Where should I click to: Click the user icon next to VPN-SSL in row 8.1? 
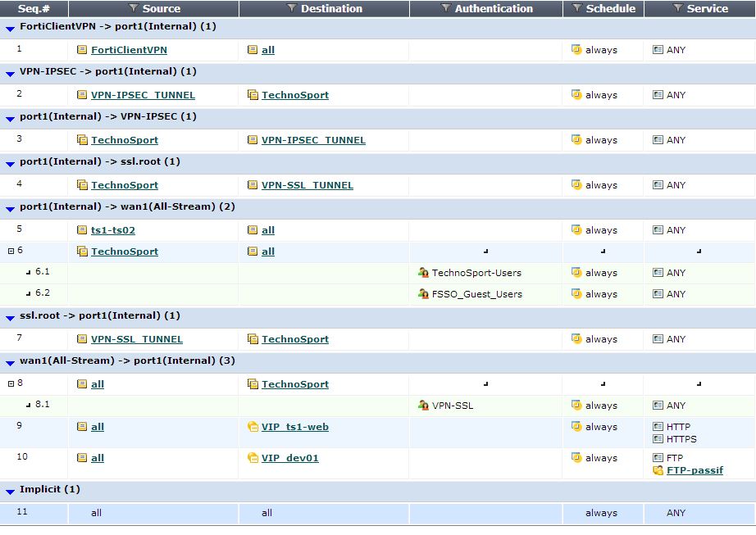pyautogui.click(x=421, y=405)
